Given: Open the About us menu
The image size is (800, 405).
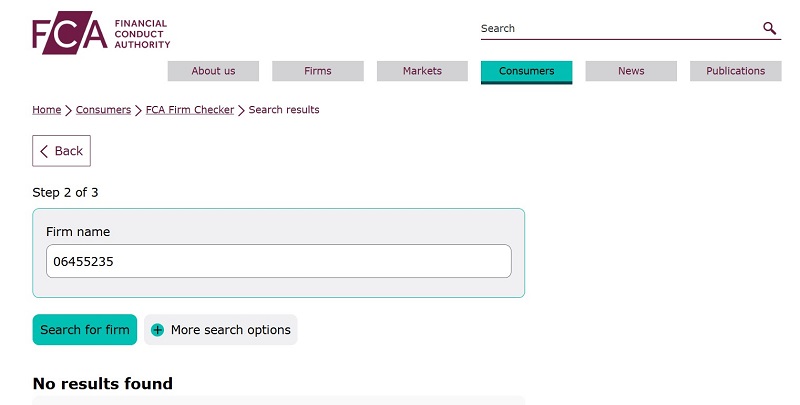Looking at the screenshot, I should (213, 71).
